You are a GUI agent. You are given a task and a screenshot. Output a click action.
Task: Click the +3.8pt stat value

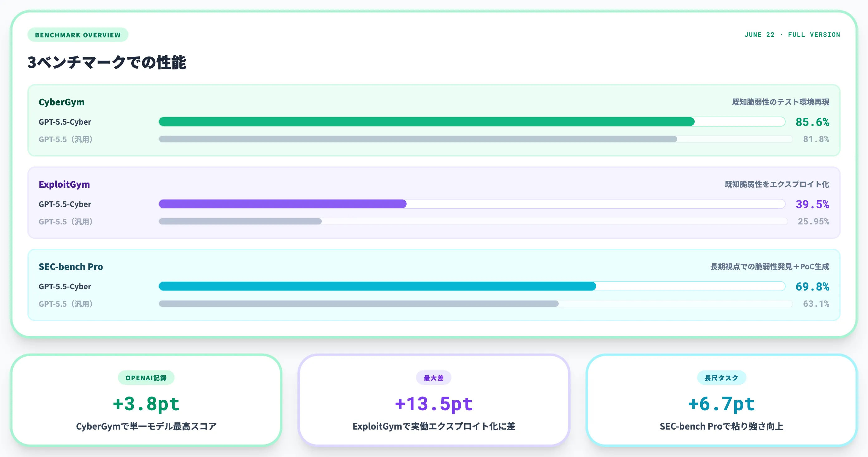pyautogui.click(x=146, y=403)
